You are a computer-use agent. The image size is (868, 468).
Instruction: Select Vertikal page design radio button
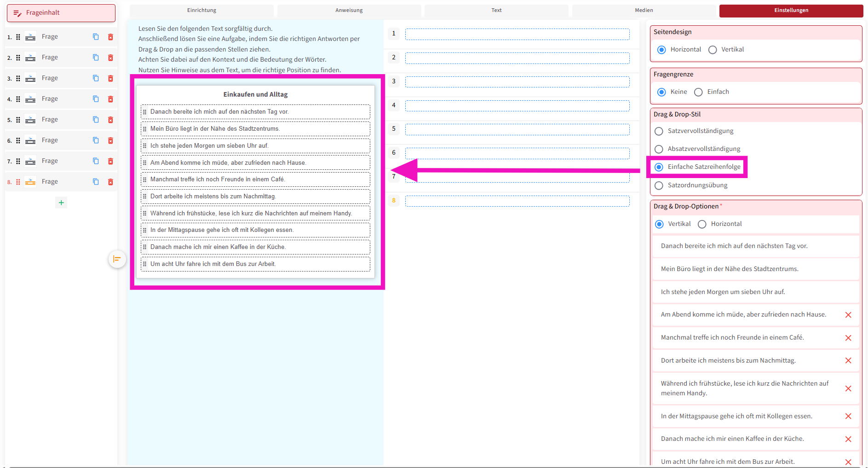[x=713, y=50]
